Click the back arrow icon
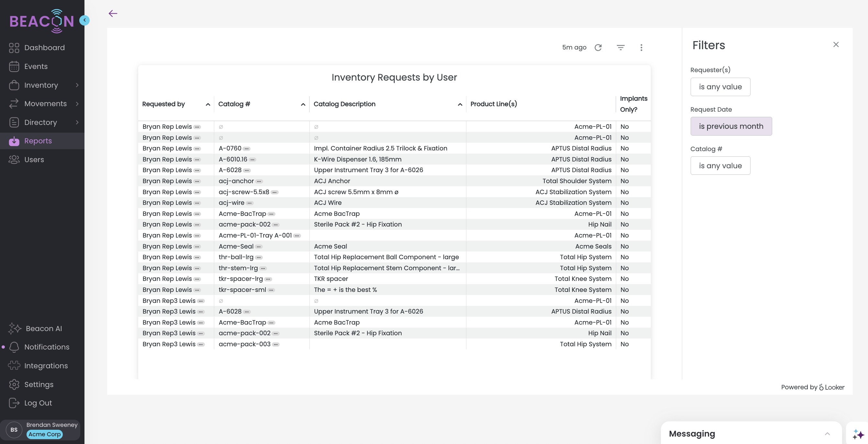This screenshot has width=868, height=444. [113, 14]
